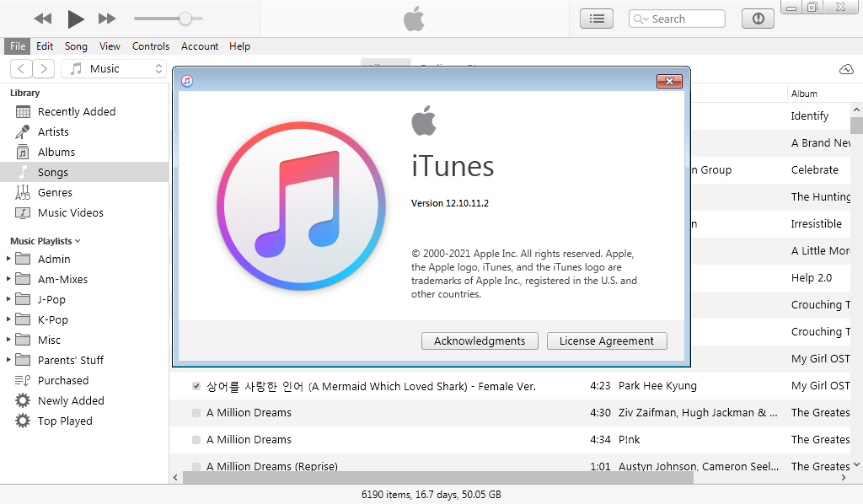The width and height of the screenshot is (863, 504).
Task: Skip to the next track
Action: [x=107, y=19]
